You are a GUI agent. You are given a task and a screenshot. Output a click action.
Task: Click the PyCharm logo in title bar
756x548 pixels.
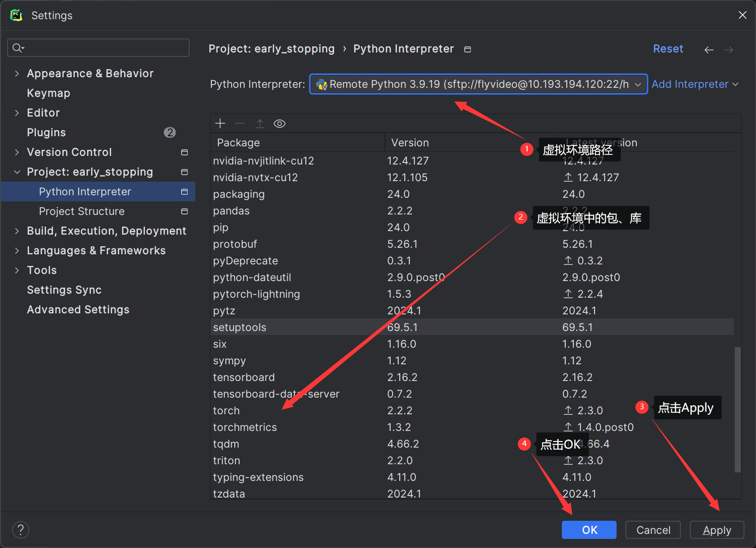pos(16,15)
